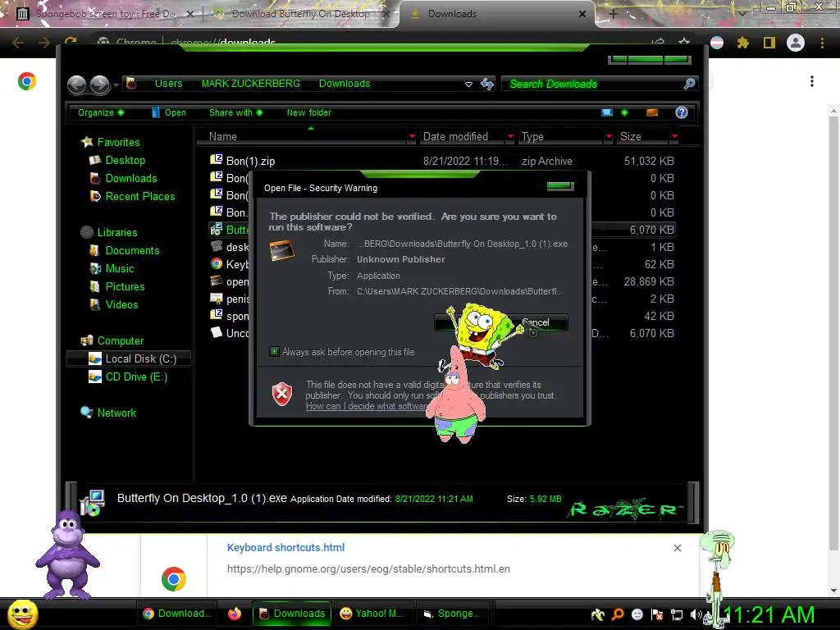Viewport: 840px width, 630px height.
Task: Click the Explorer Forward arrow button
Action: pos(99,84)
